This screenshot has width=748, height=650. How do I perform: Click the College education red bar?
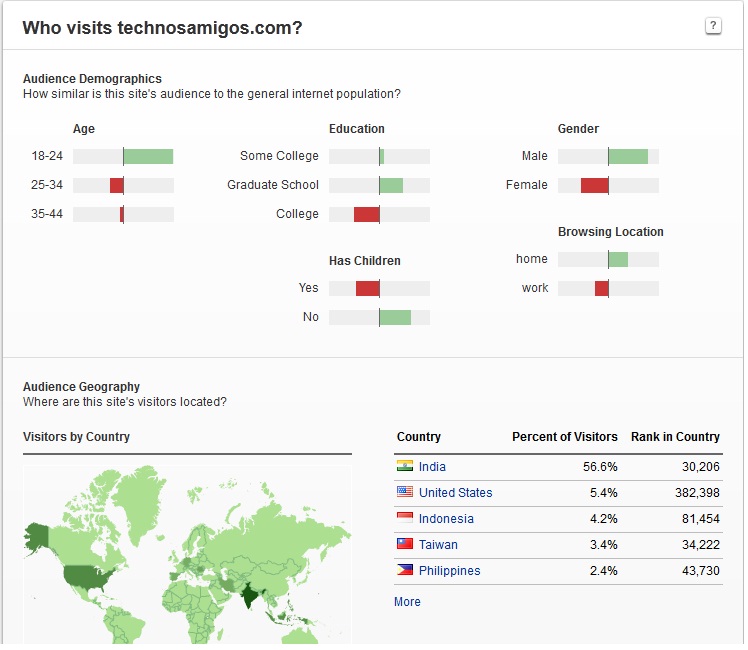point(369,216)
